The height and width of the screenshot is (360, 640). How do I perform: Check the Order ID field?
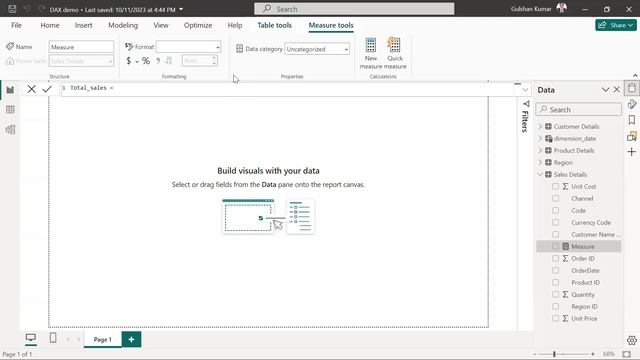click(x=556, y=258)
